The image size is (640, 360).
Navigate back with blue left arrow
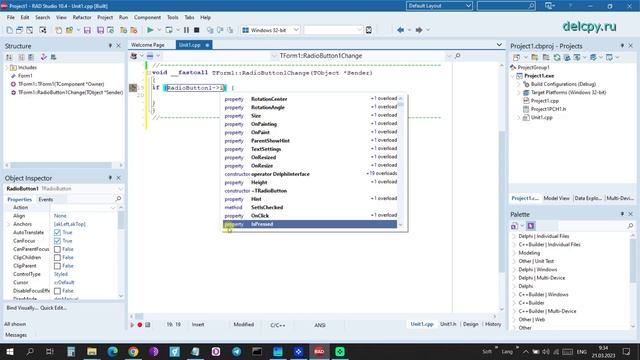pyautogui.click(x=400, y=30)
